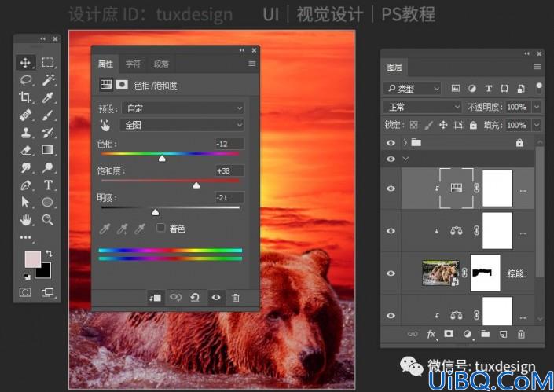Select the Zoom tool
The image size is (554, 392).
point(47,220)
